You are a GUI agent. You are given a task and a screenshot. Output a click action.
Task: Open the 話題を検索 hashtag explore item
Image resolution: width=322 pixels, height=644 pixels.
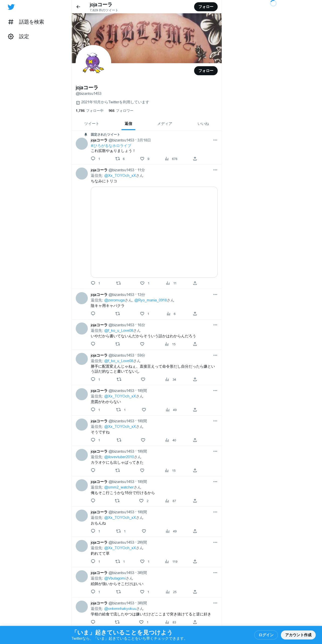pos(26,22)
